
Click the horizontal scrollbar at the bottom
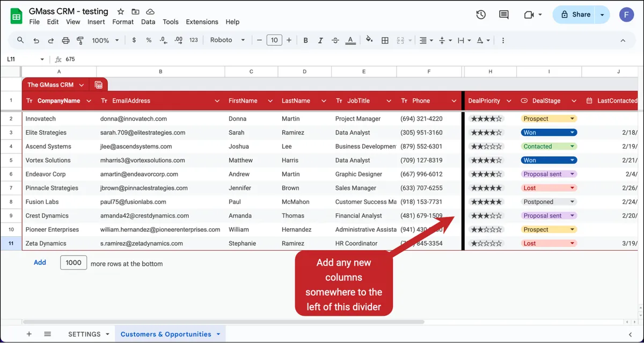[x=223, y=322]
